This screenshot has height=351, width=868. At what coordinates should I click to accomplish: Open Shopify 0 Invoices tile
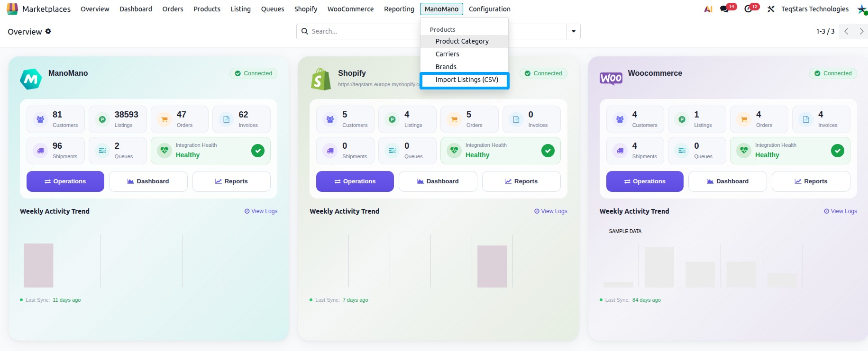point(531,119)
